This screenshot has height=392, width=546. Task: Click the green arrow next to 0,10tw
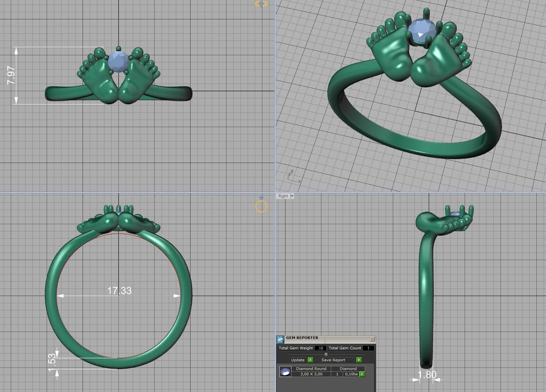pos(362,374)
